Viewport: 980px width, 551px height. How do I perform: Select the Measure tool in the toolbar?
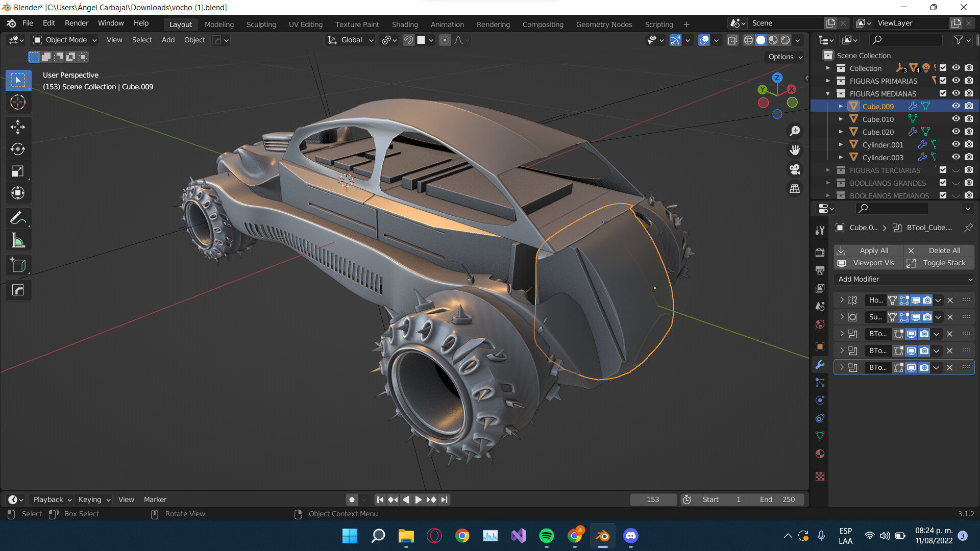[18, 240]
